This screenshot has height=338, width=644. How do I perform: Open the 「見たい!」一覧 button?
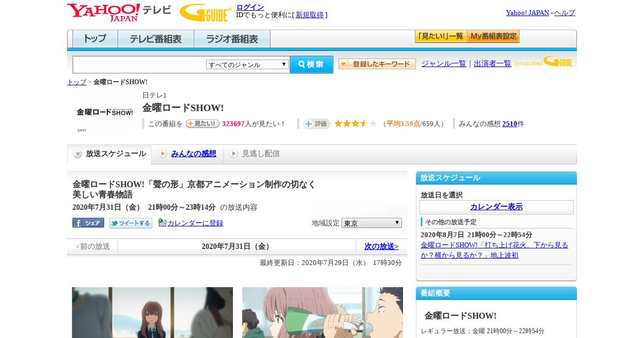(441, 36)
